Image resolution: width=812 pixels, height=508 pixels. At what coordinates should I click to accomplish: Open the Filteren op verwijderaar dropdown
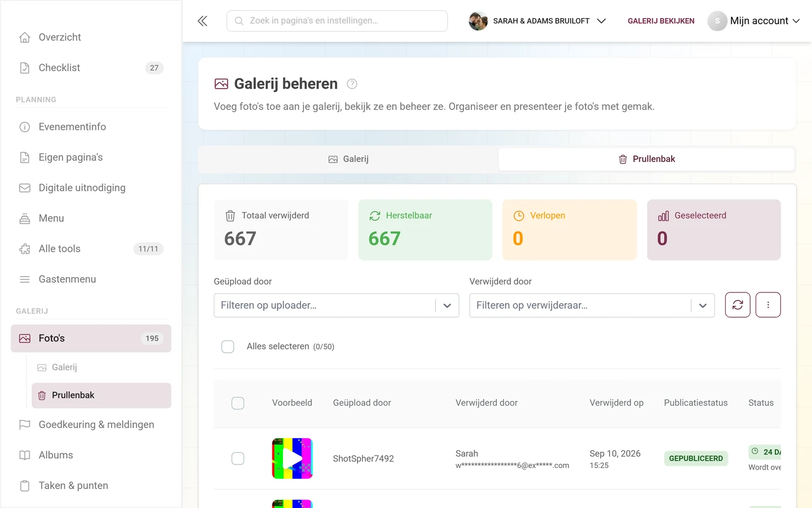[592, 305]
